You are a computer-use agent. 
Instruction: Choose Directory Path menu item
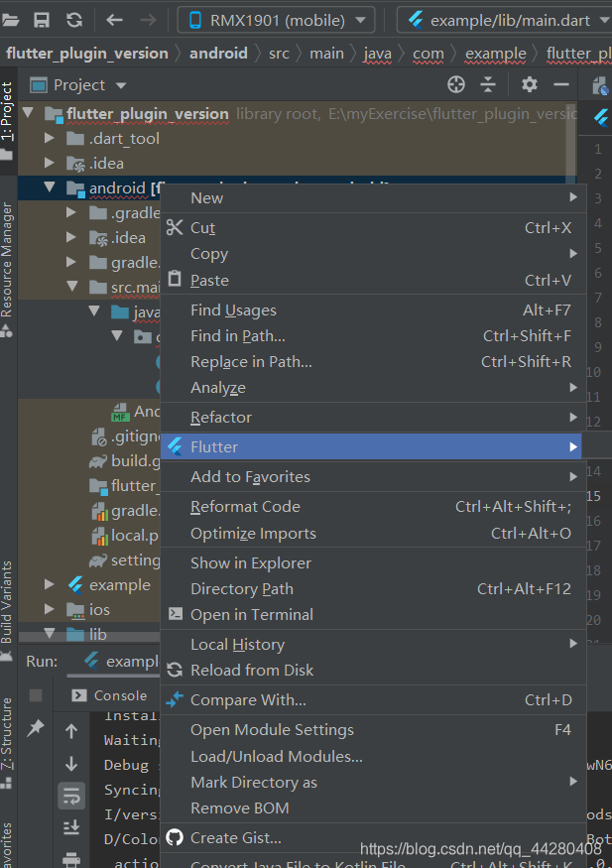373,589
